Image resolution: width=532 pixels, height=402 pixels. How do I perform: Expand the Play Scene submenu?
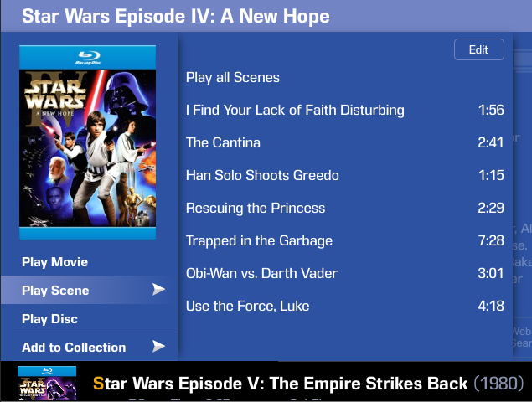pyautogui.click(x=89, y=290)
